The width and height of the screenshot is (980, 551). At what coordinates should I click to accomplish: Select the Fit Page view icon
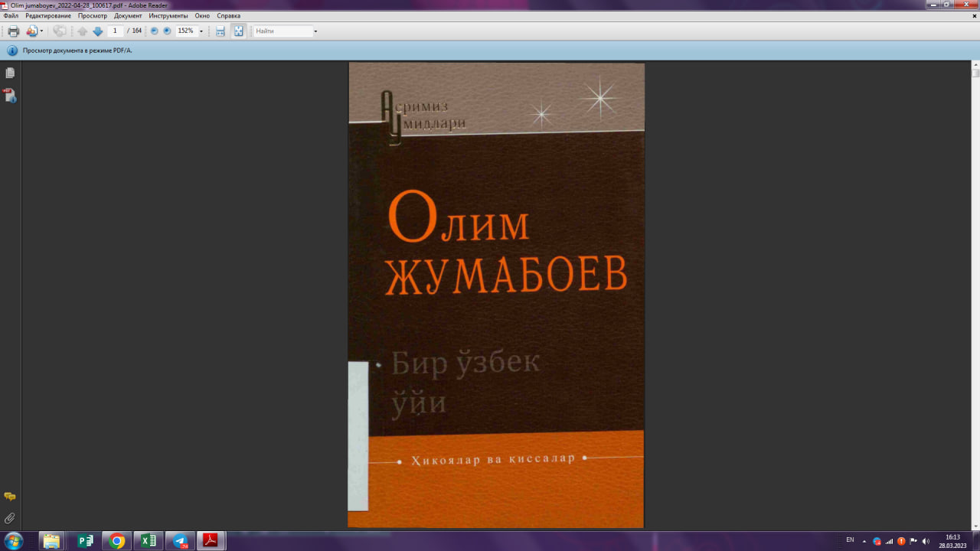coord(238,31)
